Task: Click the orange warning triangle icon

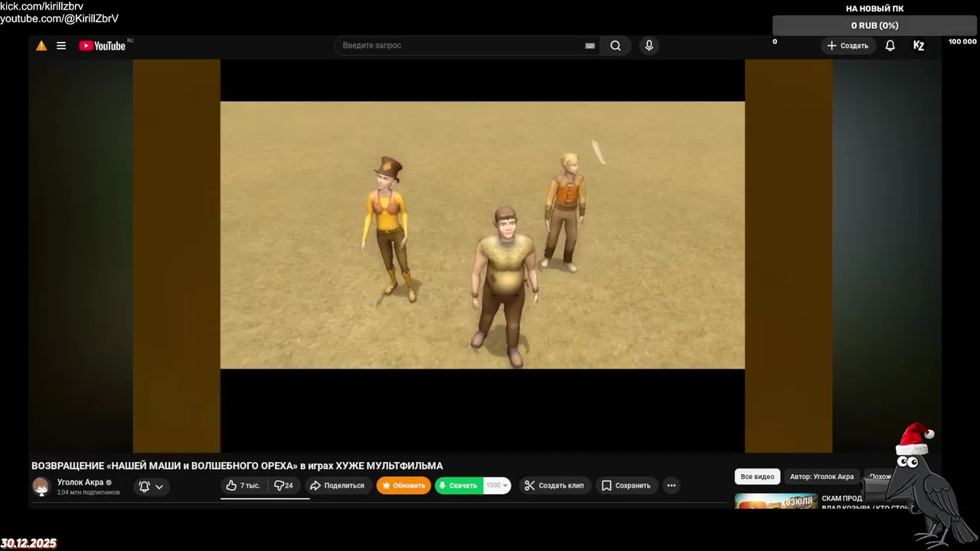Action: (x=41, y=46)
